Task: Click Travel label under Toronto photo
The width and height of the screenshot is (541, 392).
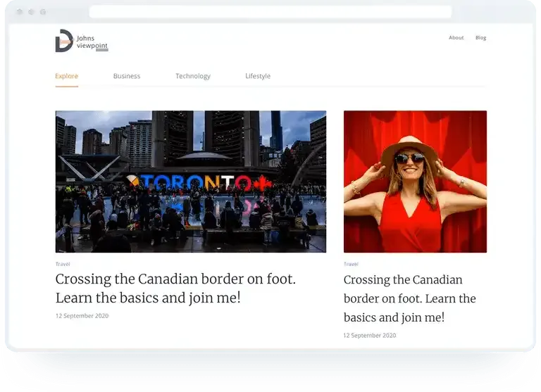Action: pyautogui.click(x=63, y=264)
